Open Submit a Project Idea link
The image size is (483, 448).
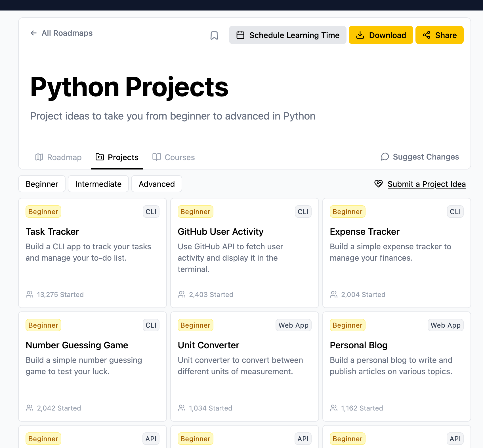(x=427, y=184)
